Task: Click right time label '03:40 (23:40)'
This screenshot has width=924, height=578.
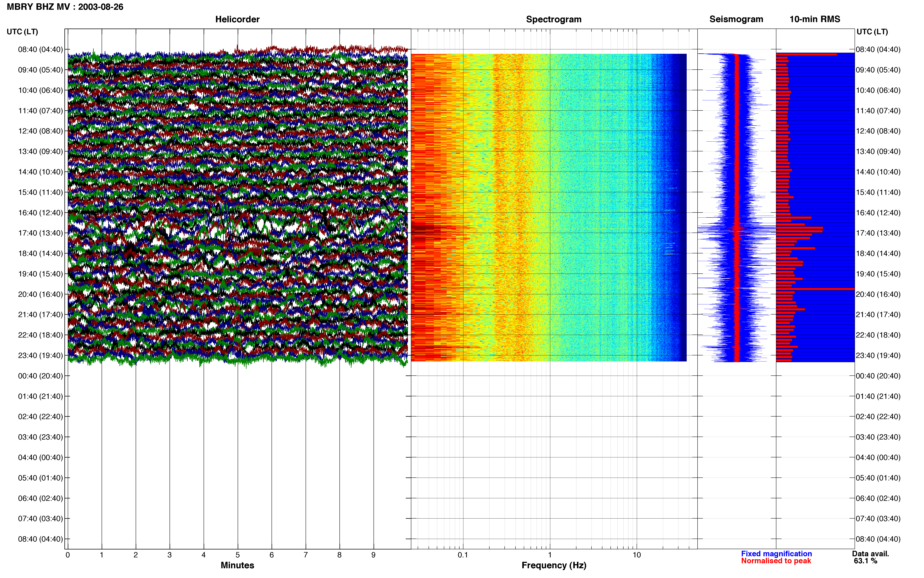Action: point(878,437)
